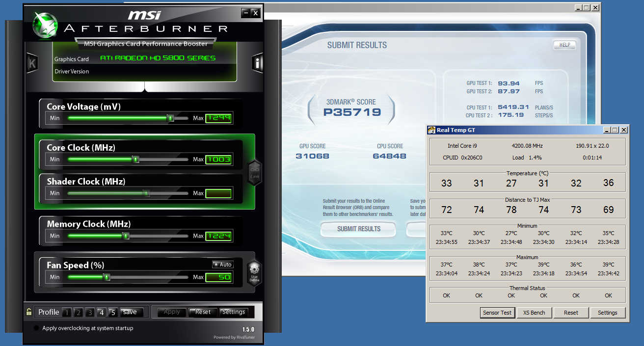The height and width of the screenshot is (346, 644).
Task: Minimize the MSI Afterburner window
Action: pyautogui.click(x=246, y=13)
